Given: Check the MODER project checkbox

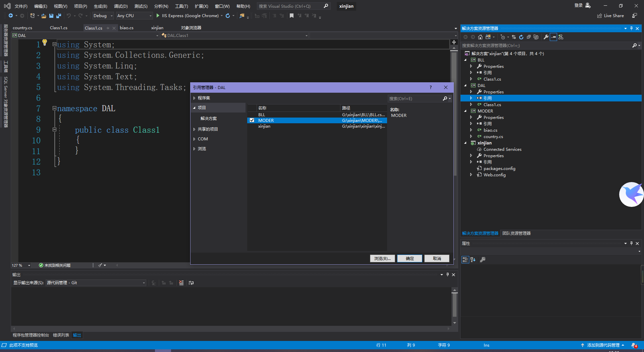Looking at the screenshot, I should point(252,120).
